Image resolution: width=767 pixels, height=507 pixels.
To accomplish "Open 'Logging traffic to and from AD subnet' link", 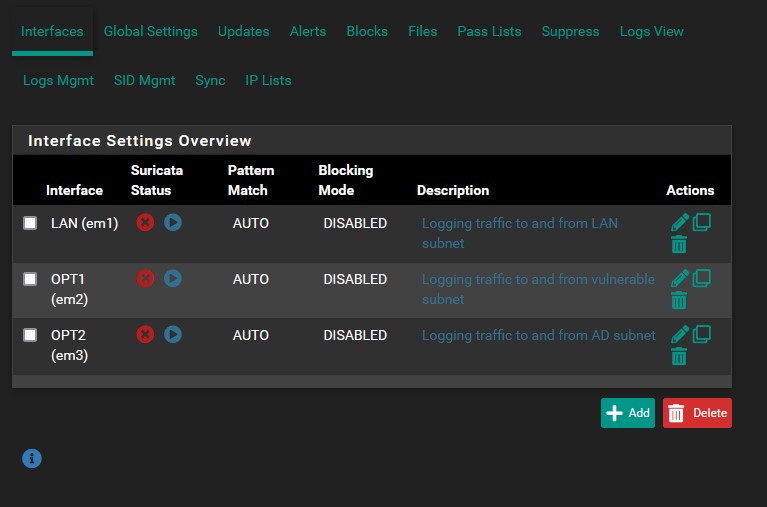I will [539, 335].
